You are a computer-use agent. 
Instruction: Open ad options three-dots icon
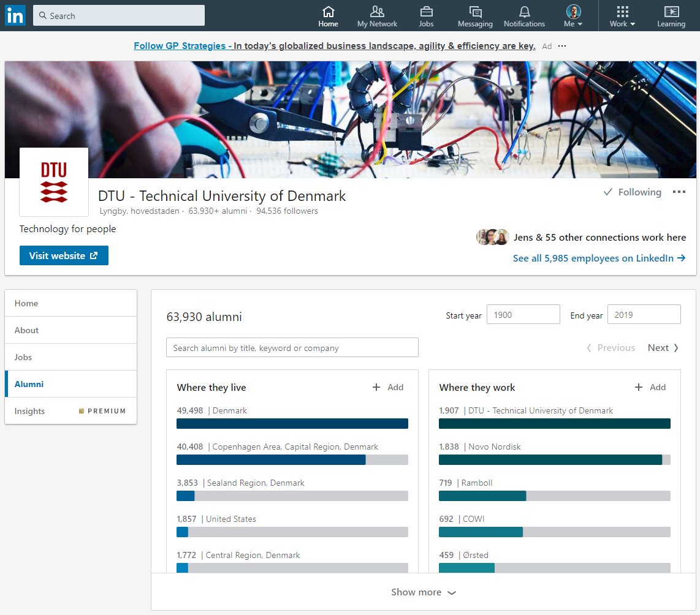(x=562, y=46)
